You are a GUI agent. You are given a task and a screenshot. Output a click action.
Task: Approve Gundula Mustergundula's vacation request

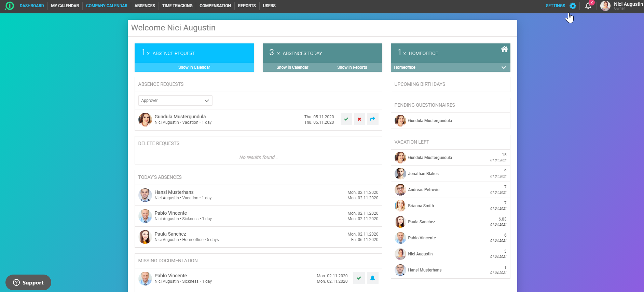click(346, 119)
